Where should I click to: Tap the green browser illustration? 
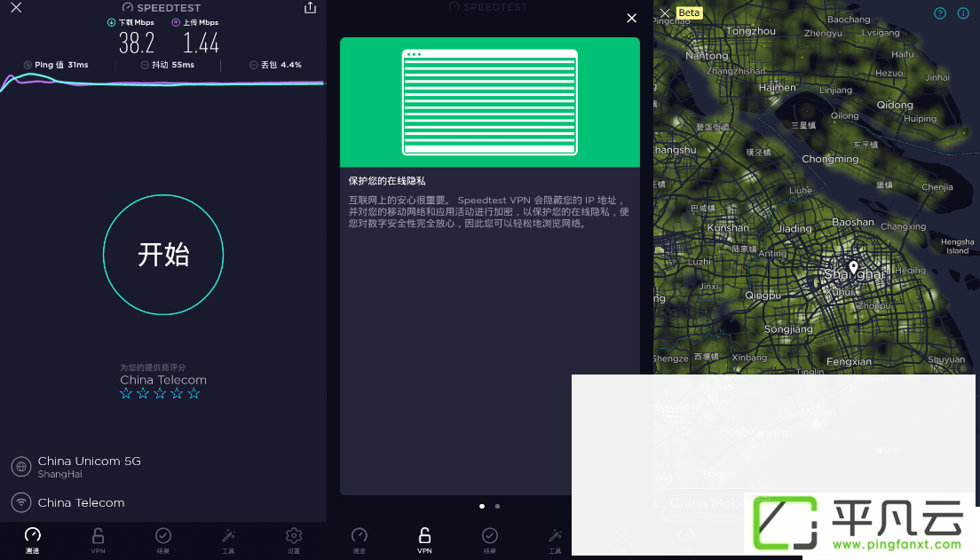coord(490,102)
